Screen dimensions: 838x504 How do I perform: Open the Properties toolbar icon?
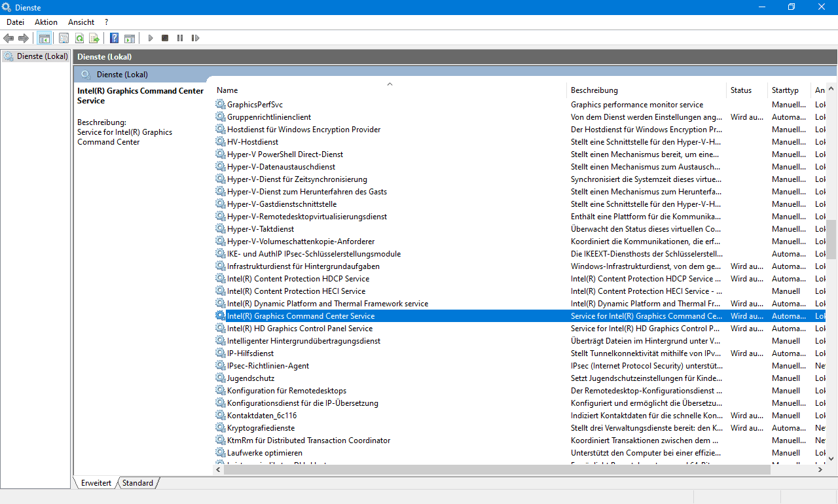(x=64, y=38)
